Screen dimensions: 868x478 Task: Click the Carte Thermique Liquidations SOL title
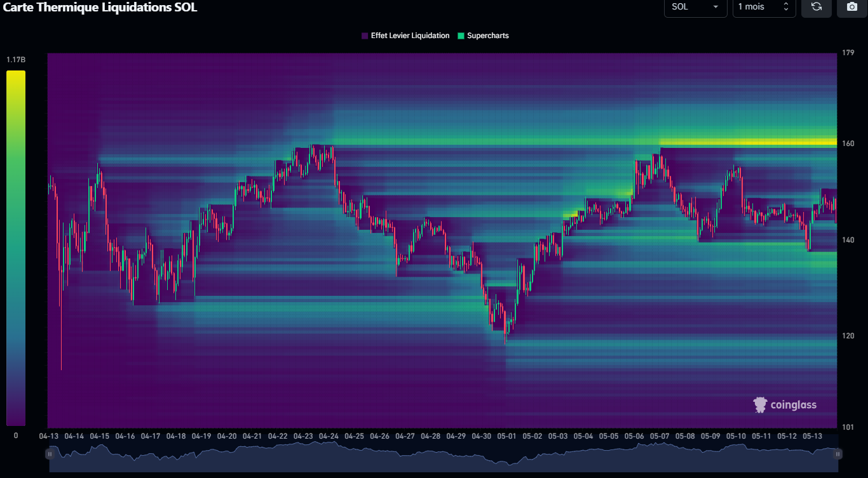(100, 8)
